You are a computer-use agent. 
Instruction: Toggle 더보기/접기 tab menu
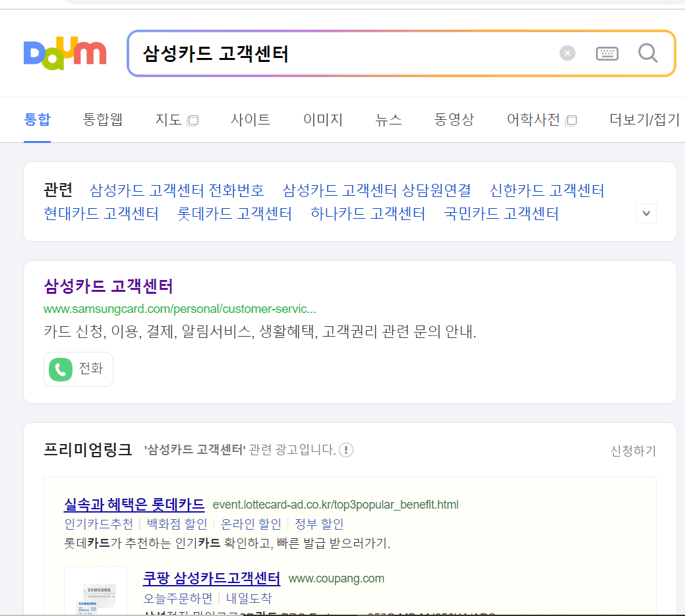(644, 119)
